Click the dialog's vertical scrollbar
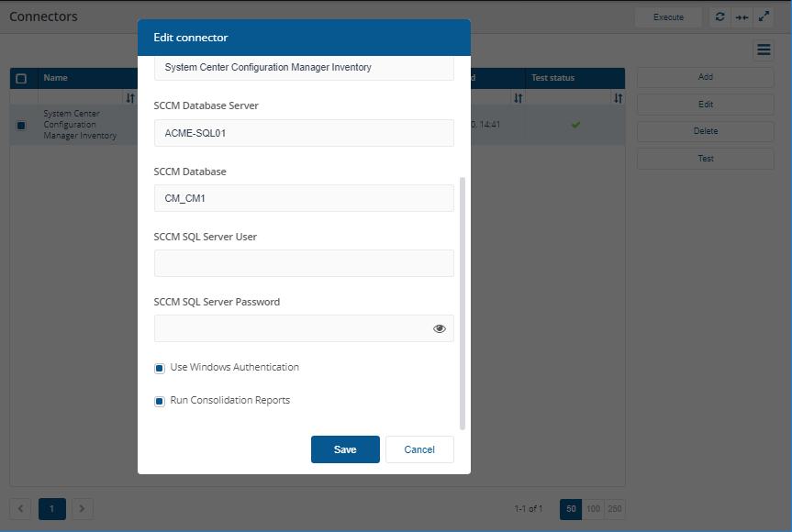 point(463,303)
